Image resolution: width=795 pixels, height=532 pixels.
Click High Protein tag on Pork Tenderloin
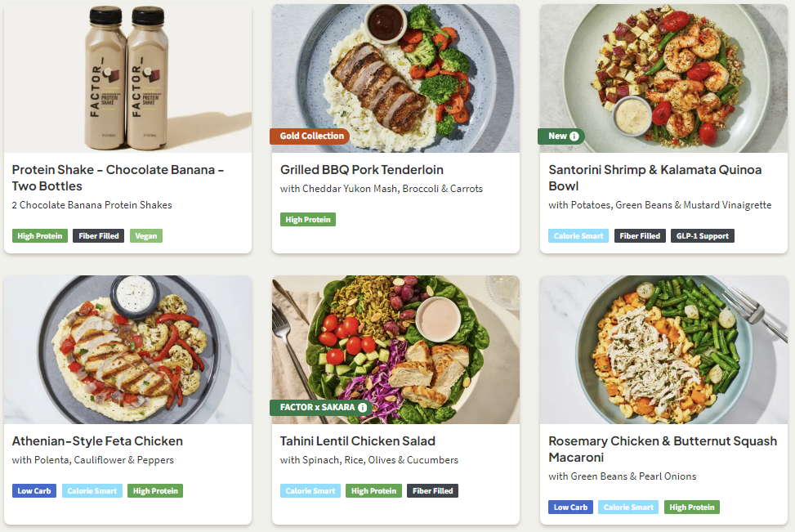pos(308,220)
